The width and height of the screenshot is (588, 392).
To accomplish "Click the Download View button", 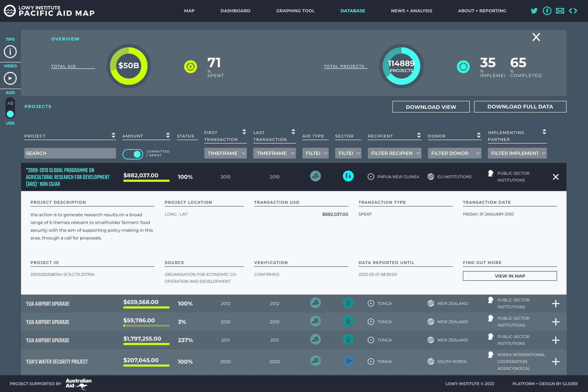I will pyautogui.click(x=431, y=107).
